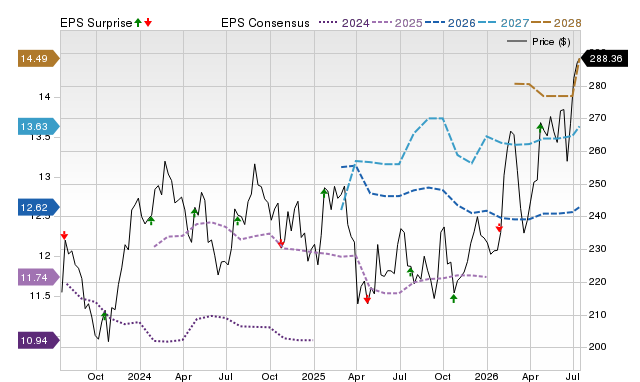The width and height of the screenshot is (640, 382).
Task: Click the black 288.36 current price tag
Action: tap(604, 58)
